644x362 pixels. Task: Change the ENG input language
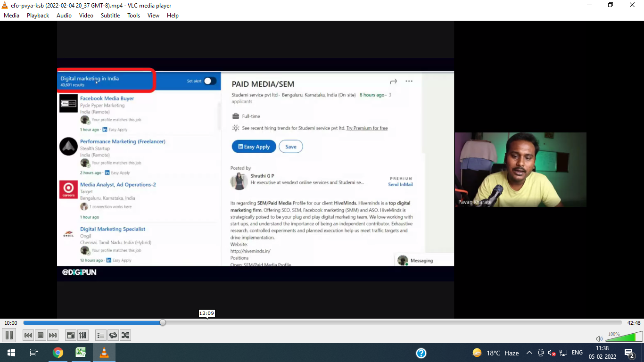point(577,353)
